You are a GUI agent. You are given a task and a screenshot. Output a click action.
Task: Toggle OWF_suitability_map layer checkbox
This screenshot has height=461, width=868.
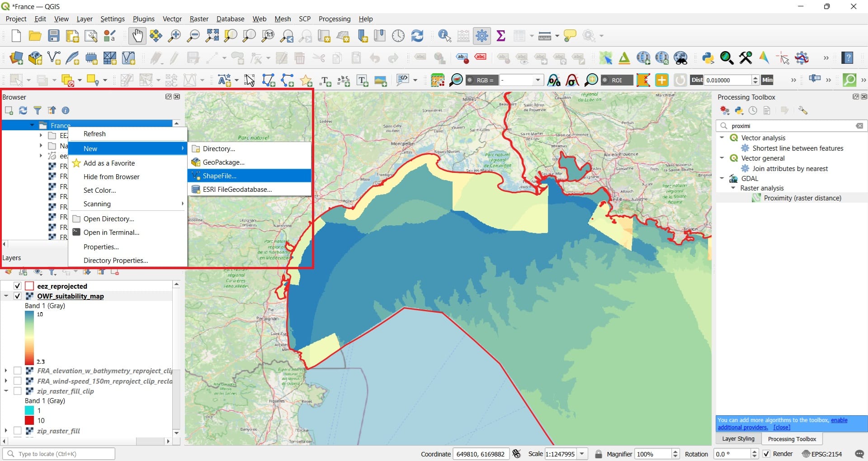(x=17, y=296)
